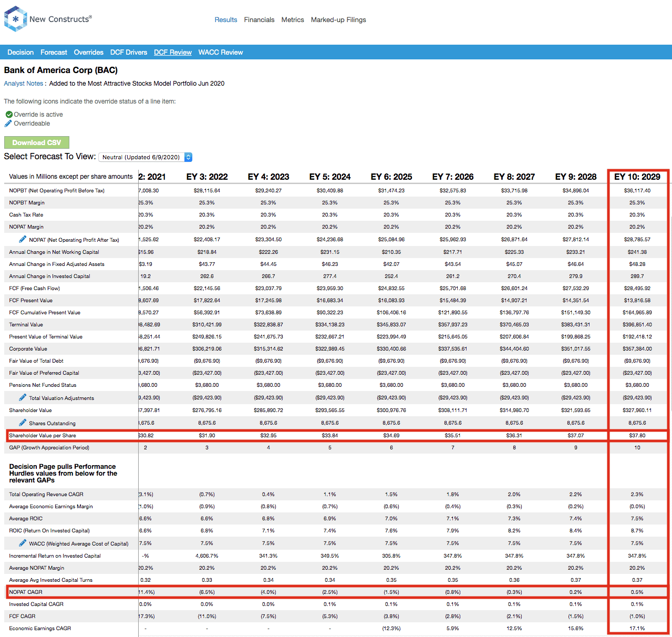672x637 pixels.
Task: Click the pencil icon beside WACC row
Action: coord(23,543)
